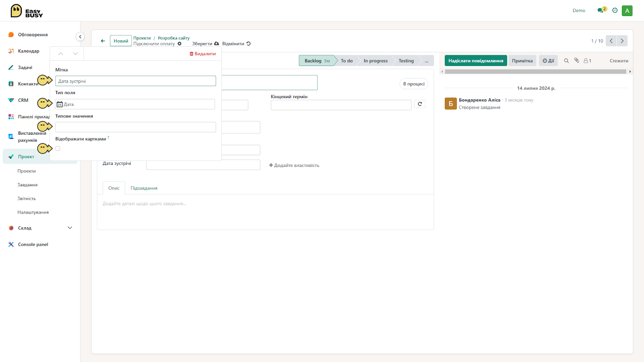The height and width of the screenshot is (362, 644).
Task: Open Розробка сайту breadcrumb link
Action: click(x=173, y=38)
